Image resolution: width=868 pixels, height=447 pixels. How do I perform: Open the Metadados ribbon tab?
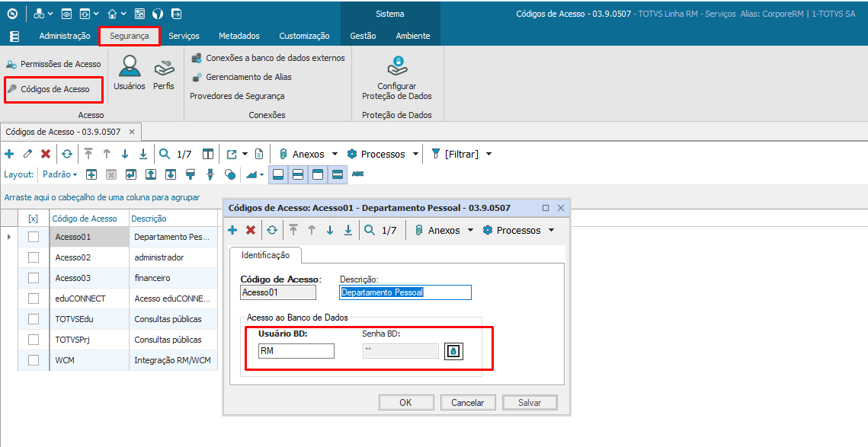click(x=239, y=36)
